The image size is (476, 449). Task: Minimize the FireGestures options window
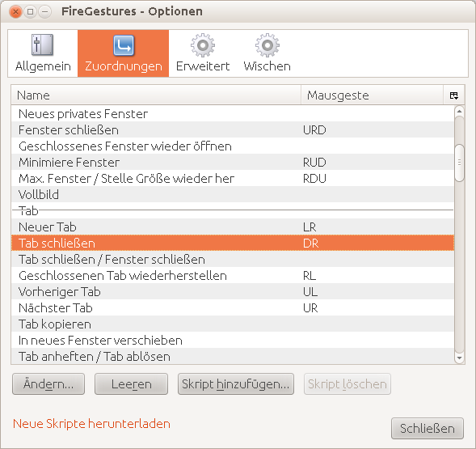(x=44, y=12)
